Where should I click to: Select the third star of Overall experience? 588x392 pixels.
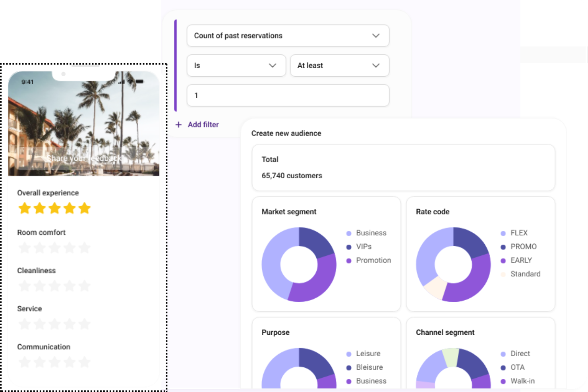54,208
